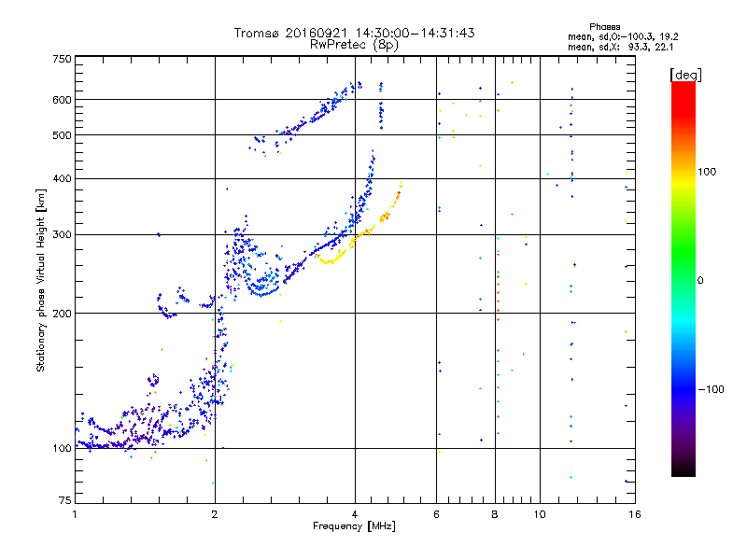Screen dimensions: 747x560
Task: Click the cyan-blue cusp trace bottom near 2.5 MHz
Action: [261, 292]
